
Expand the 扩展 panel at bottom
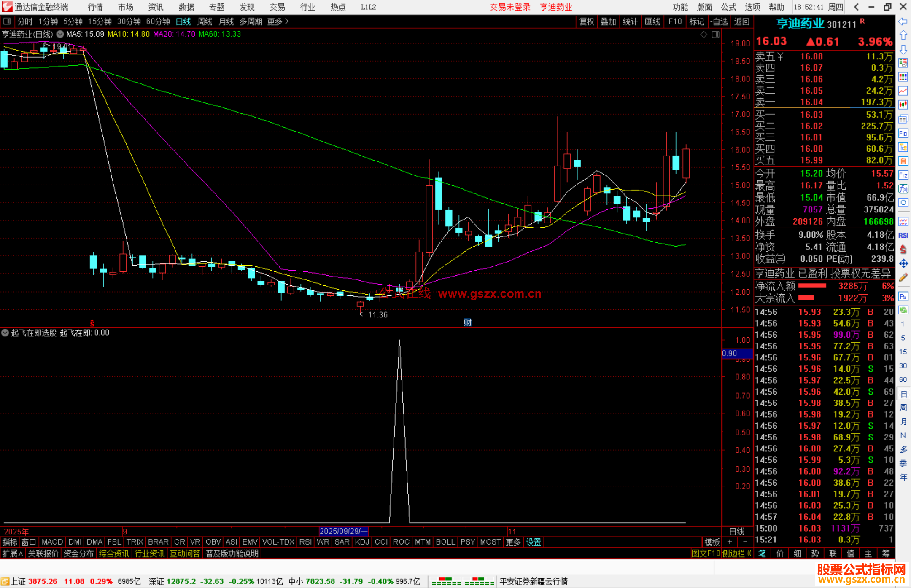[13, 553]
